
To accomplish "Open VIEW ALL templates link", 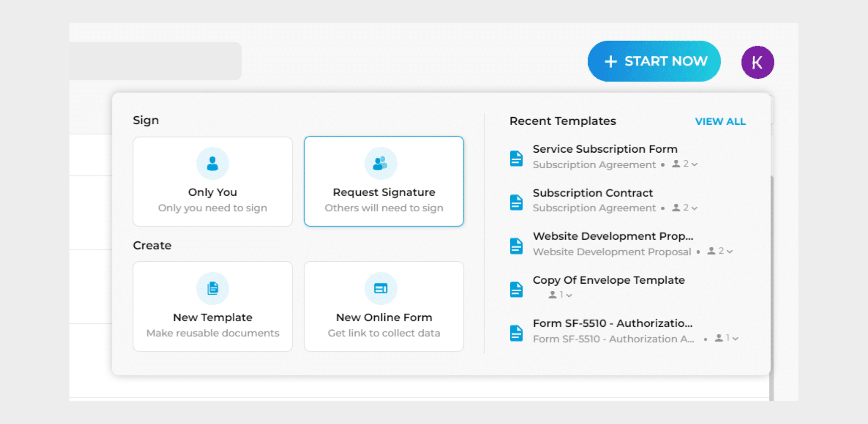I will point(720,122).
